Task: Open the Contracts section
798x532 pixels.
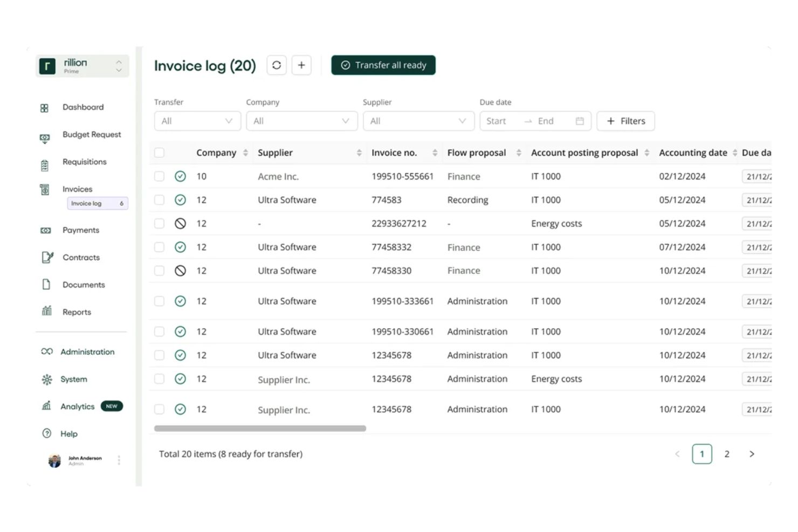Action: pyautogui.click(x=81, y=257)
